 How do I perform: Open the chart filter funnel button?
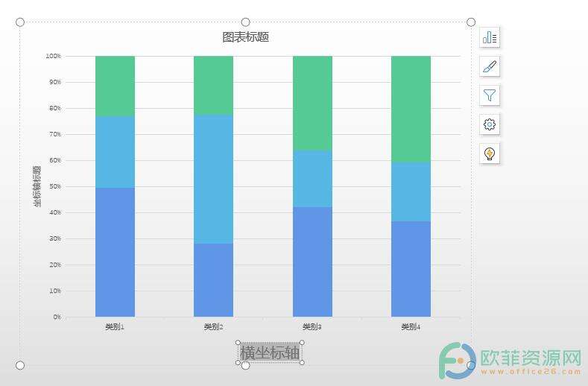[x=490, y=95]
